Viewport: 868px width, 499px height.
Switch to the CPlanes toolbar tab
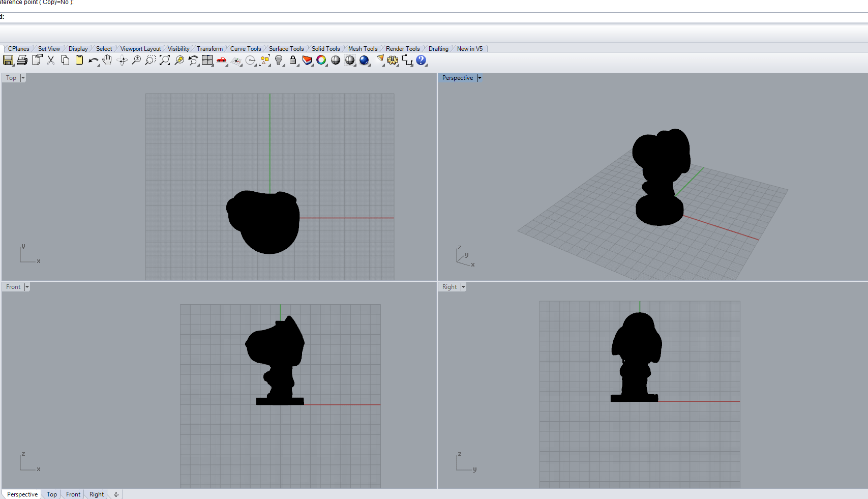point(18,49)
